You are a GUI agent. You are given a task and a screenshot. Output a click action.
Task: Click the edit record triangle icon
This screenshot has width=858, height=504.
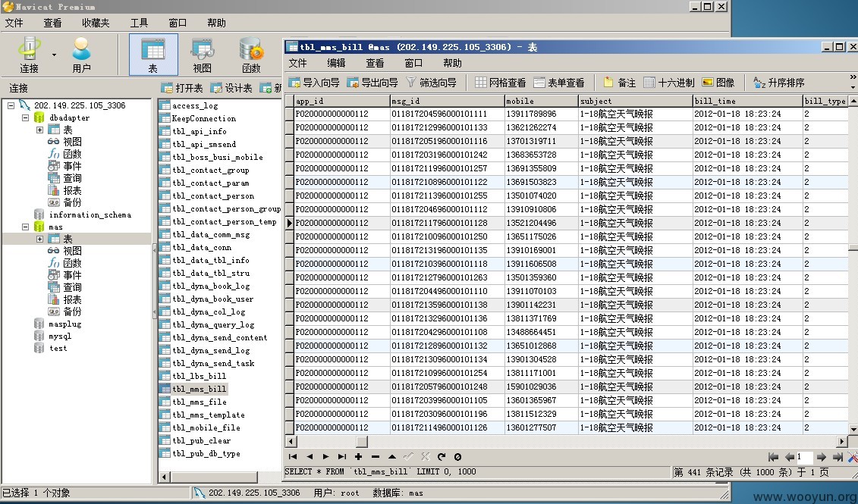pos(392,457)
